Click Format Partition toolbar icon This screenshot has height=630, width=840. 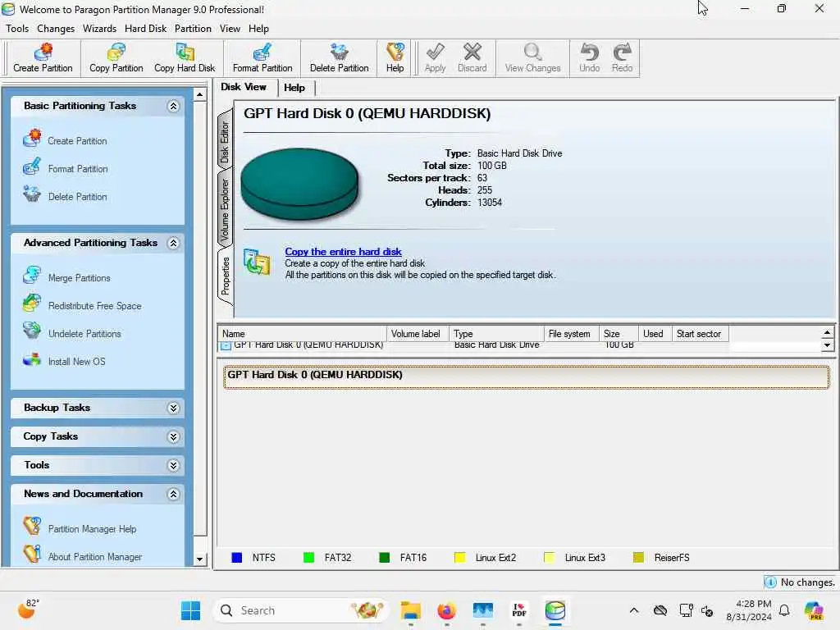(262, 58)
